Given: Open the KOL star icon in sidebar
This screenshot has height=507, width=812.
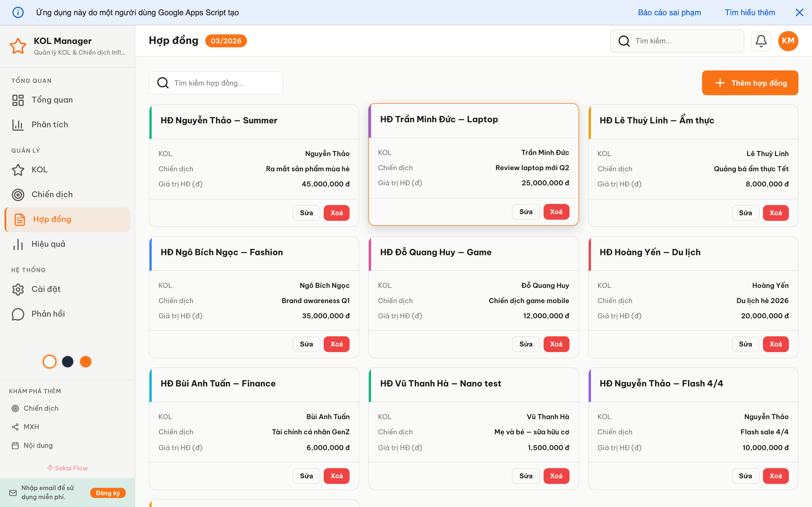Looking at the screenshot, I should (x=18, y=170).
